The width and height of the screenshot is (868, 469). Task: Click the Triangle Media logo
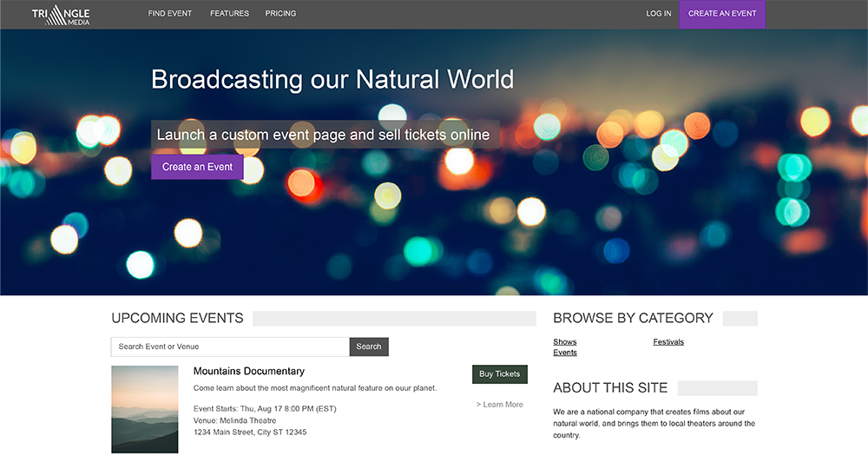click(x=61, y=15)
